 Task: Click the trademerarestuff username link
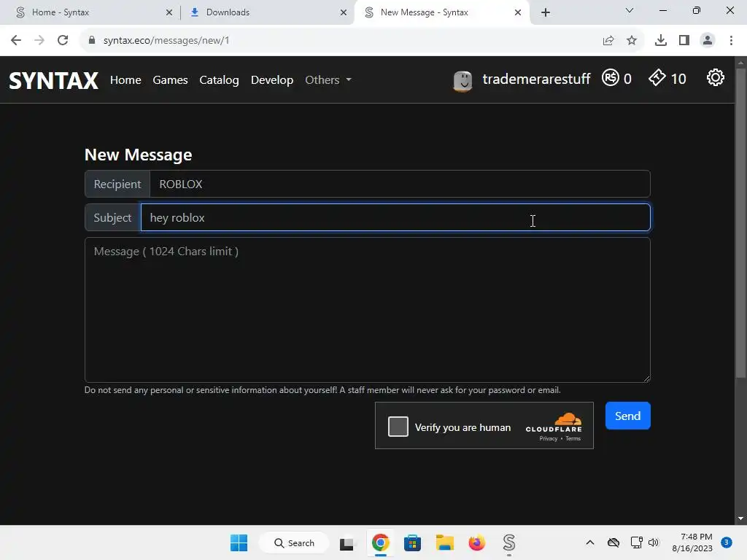click(536, 79)
